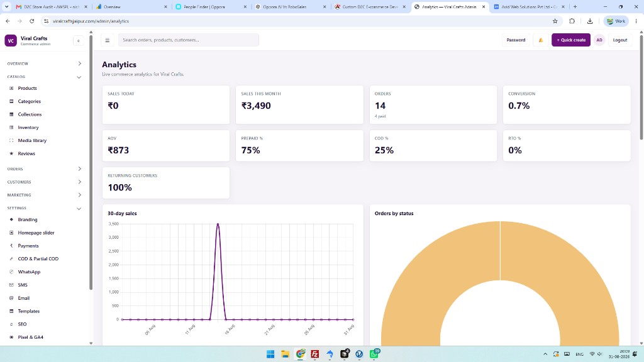Image resolution: width=644 pixels, height=362 pixels.
Task: Expand the Marketing section chevron
Action: (x=80, y=195)
